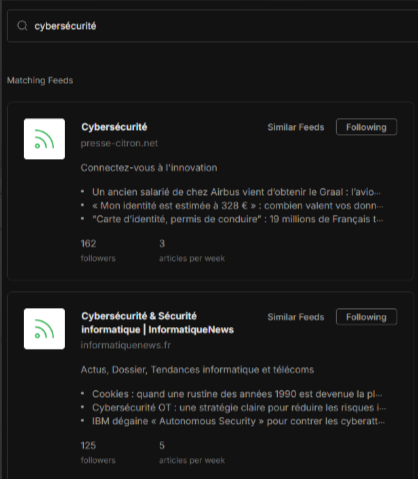Screen dimensions: 418x479
Task: Open article 'Carte d'identité, permis de conduire'
Action: 238,219
